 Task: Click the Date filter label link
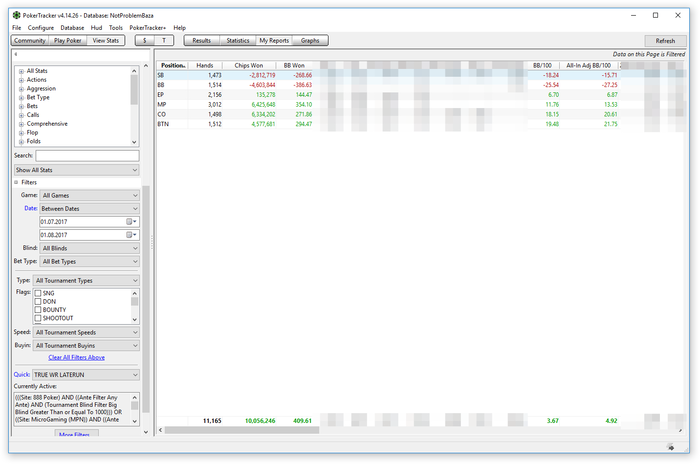[x=31, y=209]
